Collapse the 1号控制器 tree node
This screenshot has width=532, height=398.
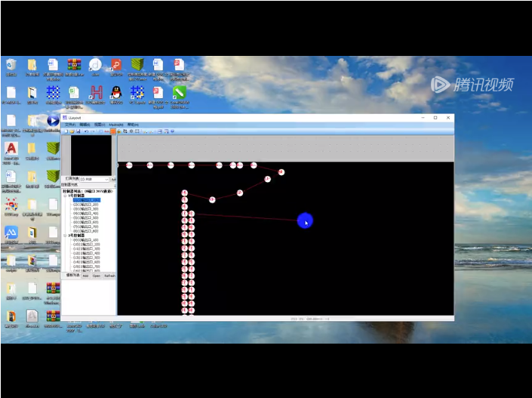pos(65,195)
